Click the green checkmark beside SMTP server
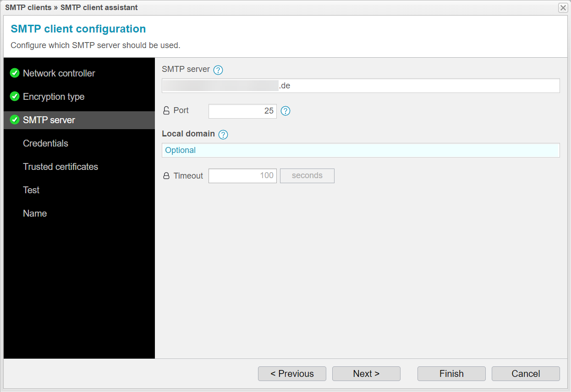This screenshot has width=571, height=392. (14, 120)
